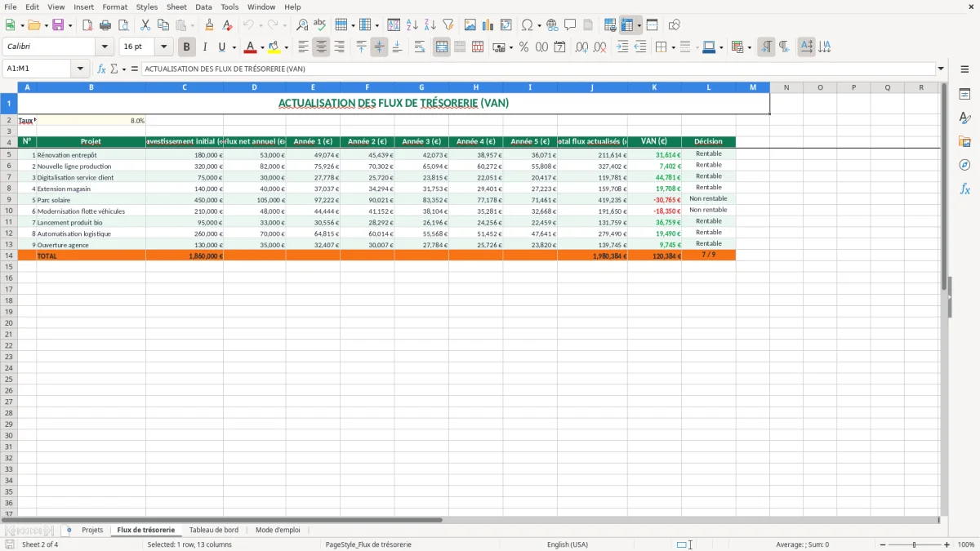Open the Font Name dropdown
Screen dimensions: 980x551
(105, 47)
